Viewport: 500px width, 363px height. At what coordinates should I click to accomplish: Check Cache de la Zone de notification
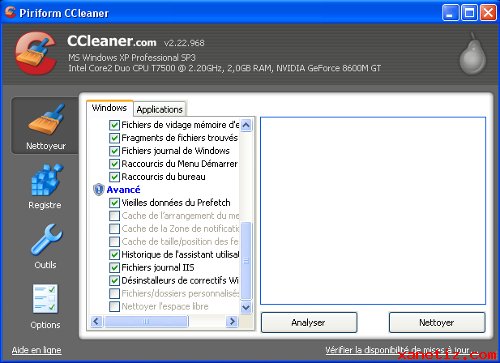point(114,229)
